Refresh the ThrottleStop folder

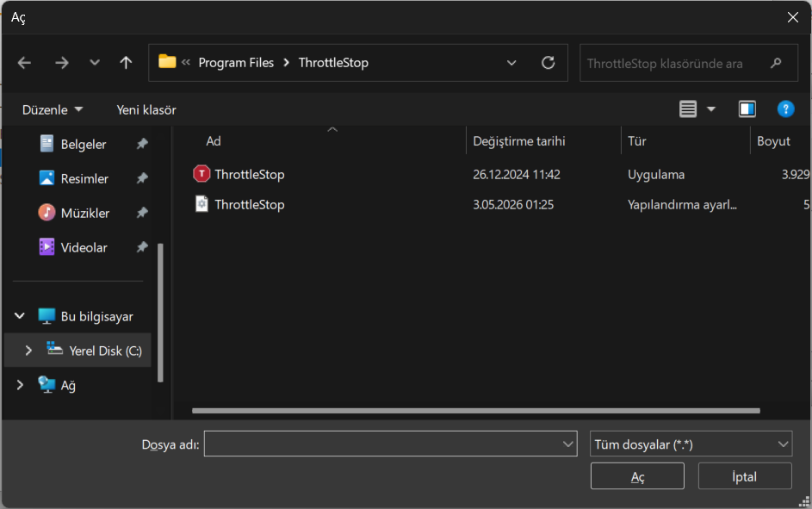point(548,63)
